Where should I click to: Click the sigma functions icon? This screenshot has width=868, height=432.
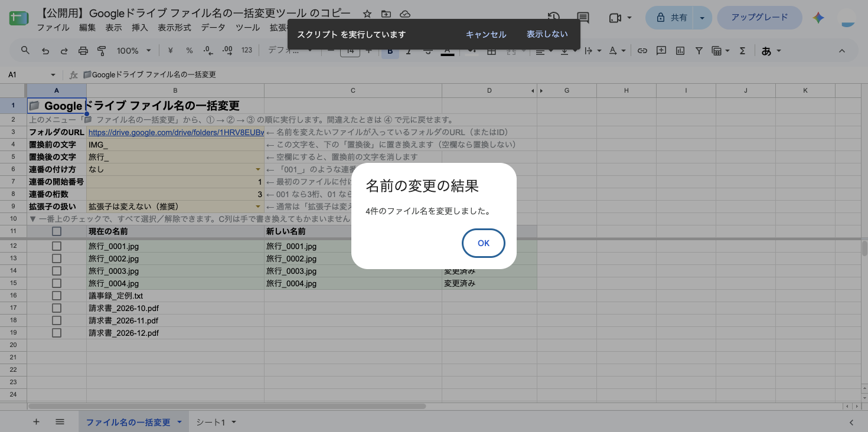click(x=743, y=51)
